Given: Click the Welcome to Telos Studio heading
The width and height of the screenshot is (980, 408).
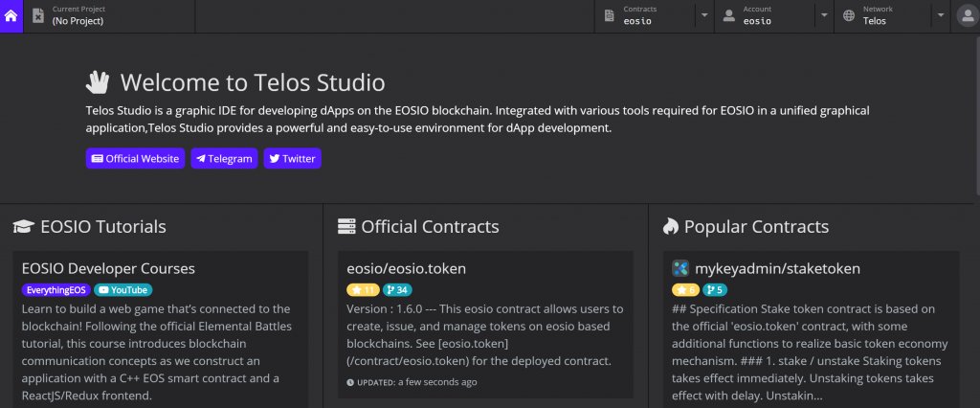Looking at the screenshot, I should click(x=253, y=82).
